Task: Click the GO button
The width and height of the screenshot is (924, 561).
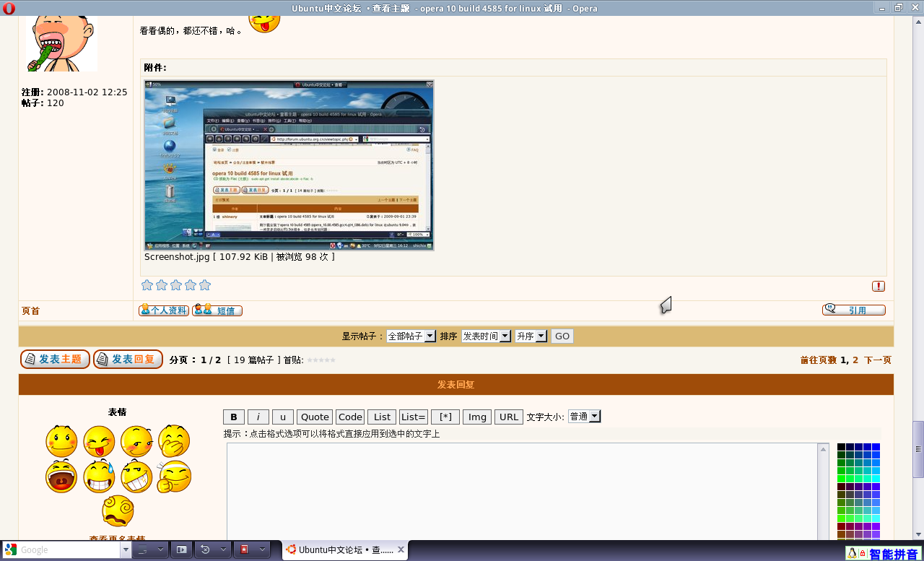Action: [x=562, y=336]
